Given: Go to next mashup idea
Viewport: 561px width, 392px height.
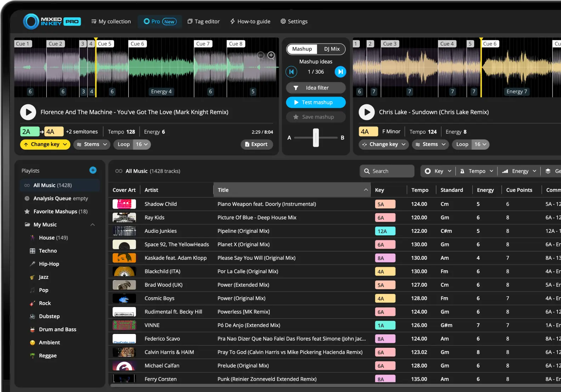Looking at the screenshot, I should pyautogui.click(x=340, y=72).
